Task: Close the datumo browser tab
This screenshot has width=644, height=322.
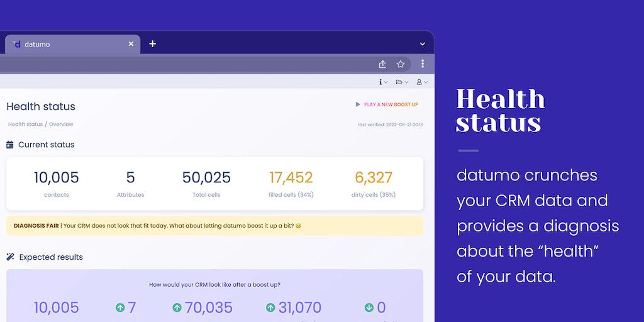Action: pyautogui.click(x=131, y=44)
